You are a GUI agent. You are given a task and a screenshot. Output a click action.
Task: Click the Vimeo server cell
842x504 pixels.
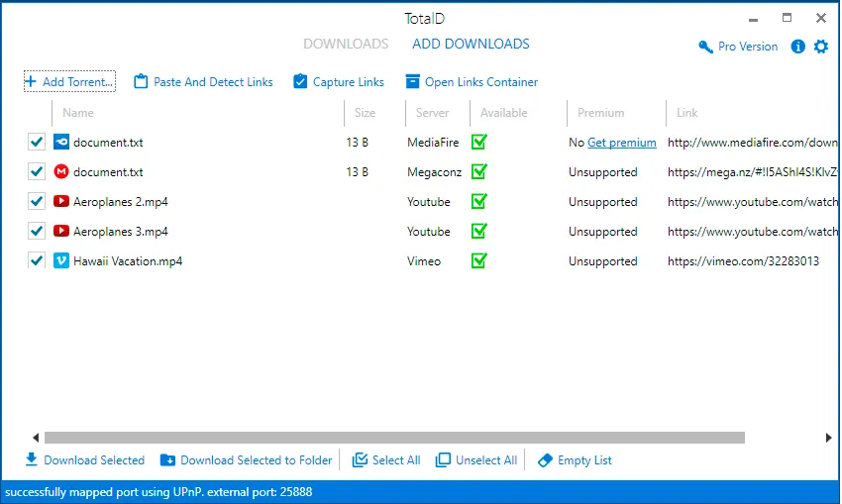coord(424,261)
